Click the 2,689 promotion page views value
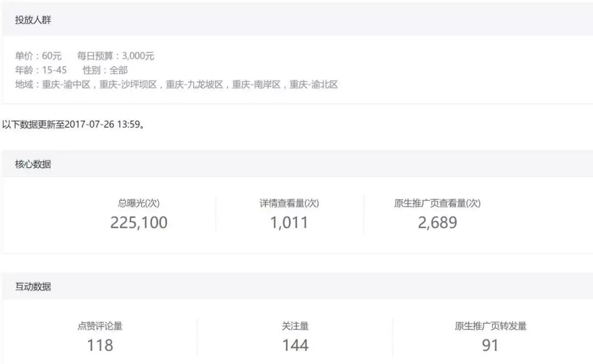Viewport: 593px width, 364px height. click(x=437, y=222)
